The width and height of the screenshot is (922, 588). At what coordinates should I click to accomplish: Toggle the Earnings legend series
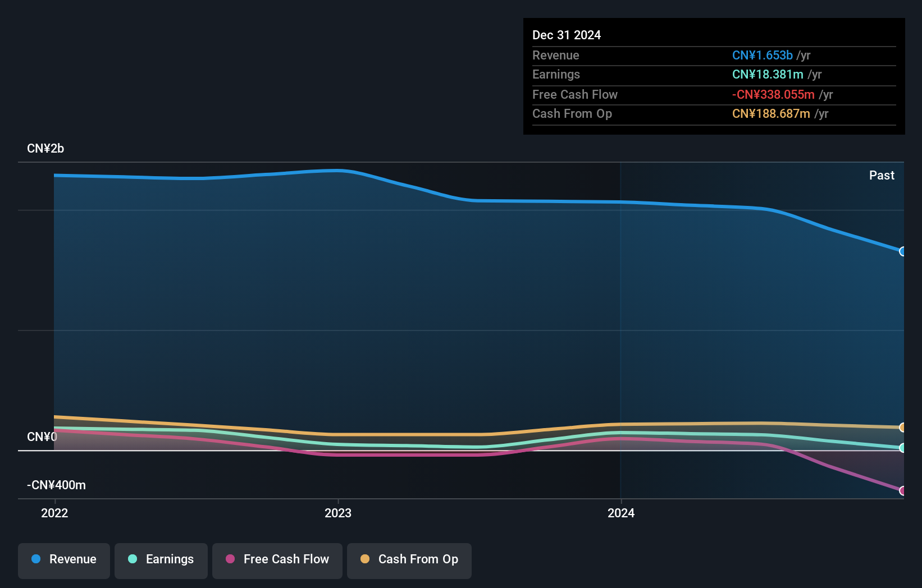[x=161, y=561]
